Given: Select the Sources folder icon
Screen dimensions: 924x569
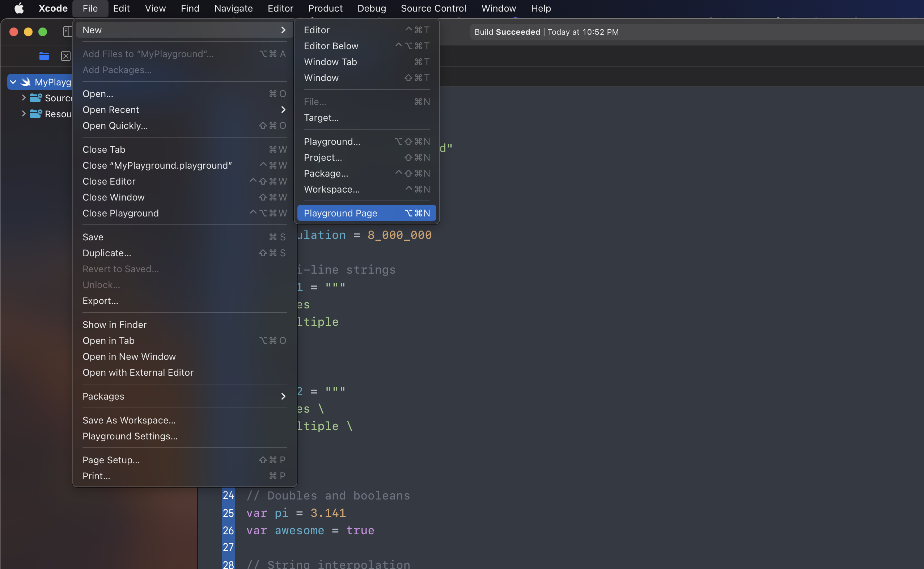Looking at the screenshot, I should point(36,98).
